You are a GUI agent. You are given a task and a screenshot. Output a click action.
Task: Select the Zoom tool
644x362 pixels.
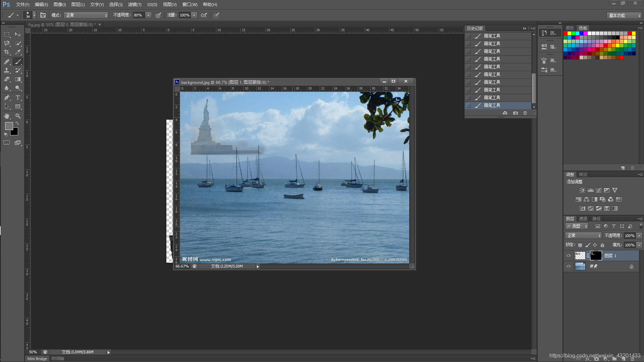(x=18, y=116)
